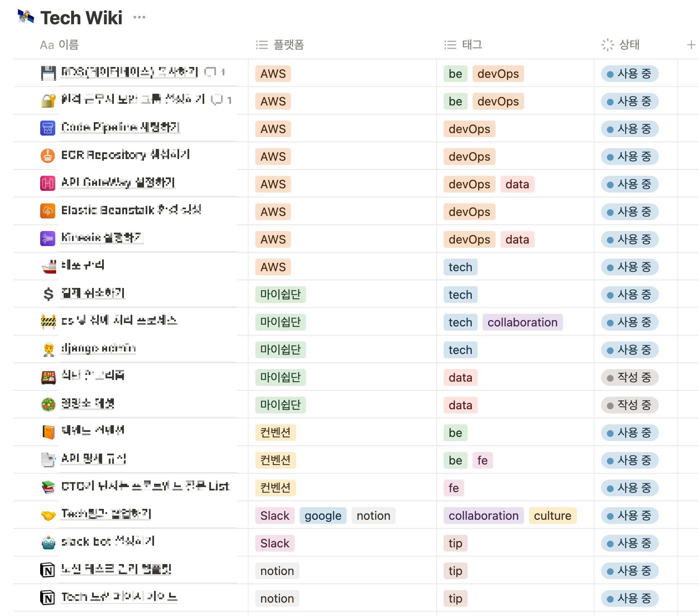Screen dimensions: 699x616
Task: Click the green salad page icon
Action: (49, 405)
